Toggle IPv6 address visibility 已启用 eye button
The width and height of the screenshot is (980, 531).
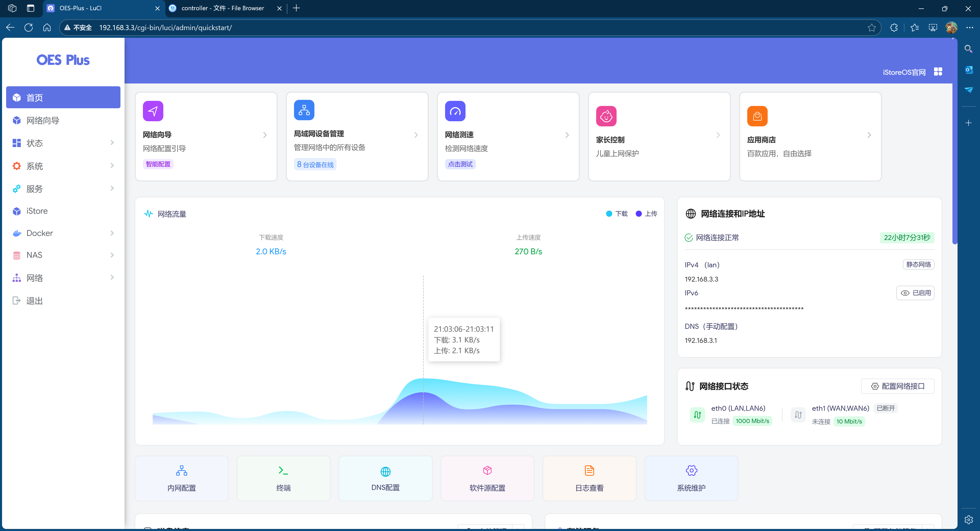[x=915, y=293]
